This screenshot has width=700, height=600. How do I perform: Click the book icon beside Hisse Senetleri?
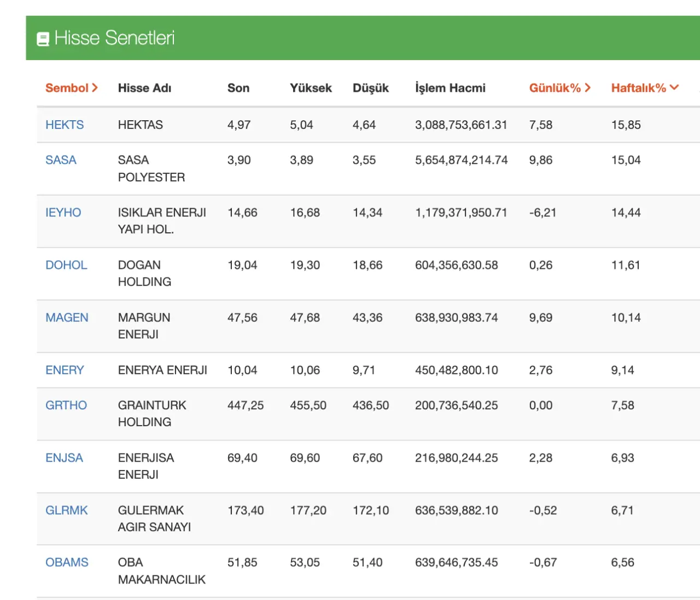click(x=43, y=39)
